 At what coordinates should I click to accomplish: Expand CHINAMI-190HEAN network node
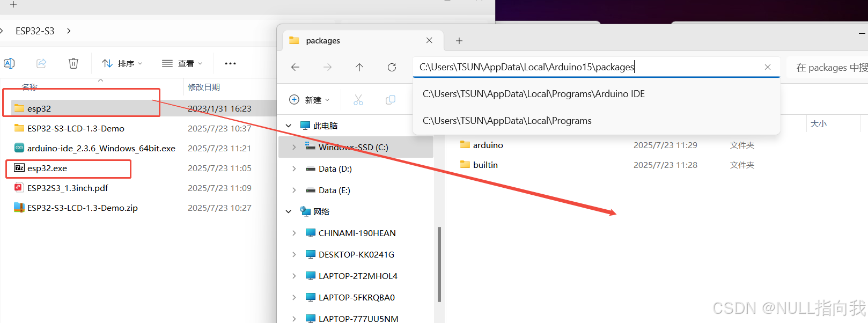coord(294,233)
